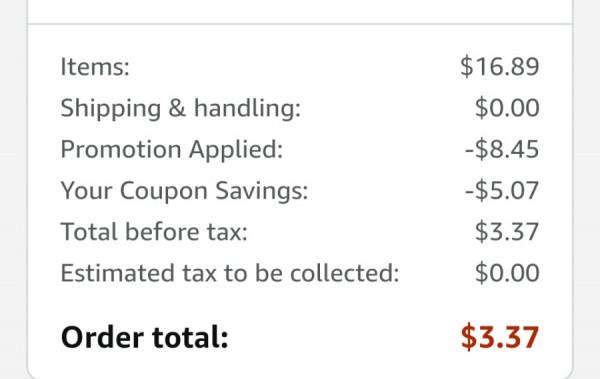Image resolution: width=600 pixels, height=379 pixels.
Task: Click the word Estimated in tax row
Action: pyautogui.click(x=118, y=273)
